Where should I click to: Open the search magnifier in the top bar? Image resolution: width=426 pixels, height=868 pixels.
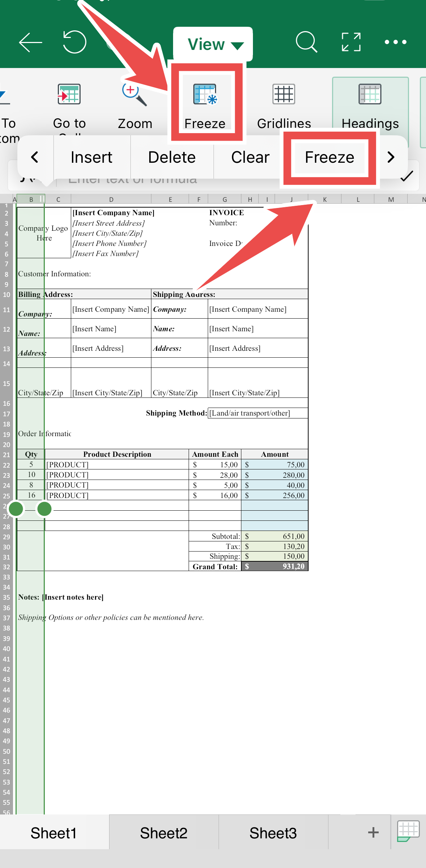tap(306, 42)
